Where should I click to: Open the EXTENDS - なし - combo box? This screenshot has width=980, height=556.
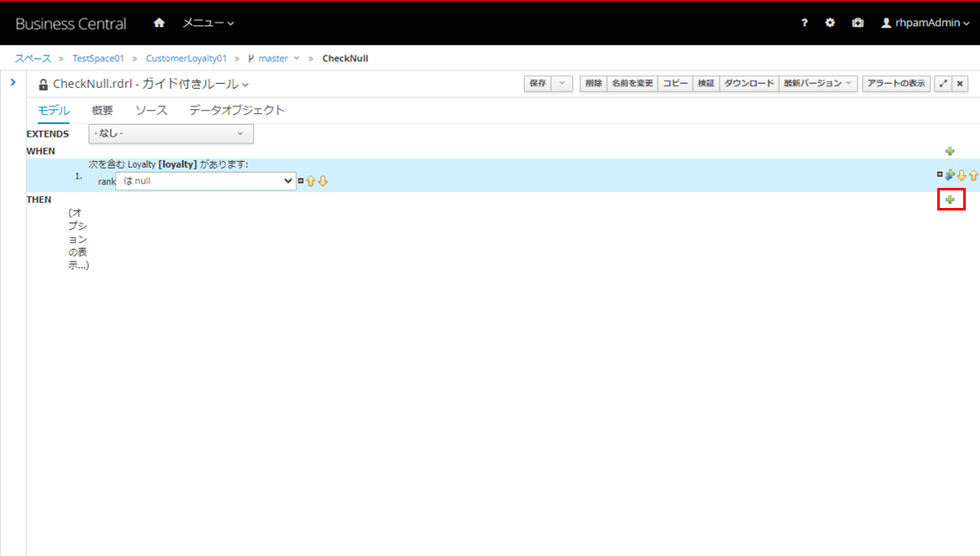pyautogui.click(x=171, y=134)
